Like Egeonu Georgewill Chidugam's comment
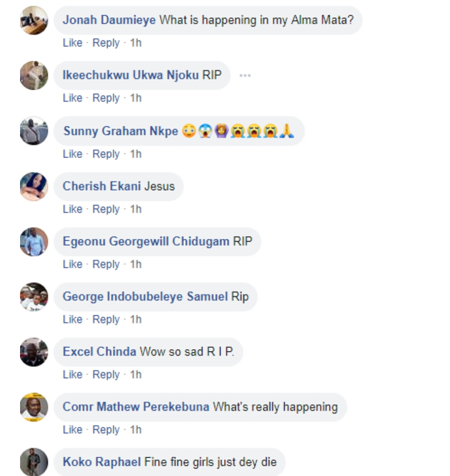The width and height of the screenshot is (450, 476). coord(72,264)
